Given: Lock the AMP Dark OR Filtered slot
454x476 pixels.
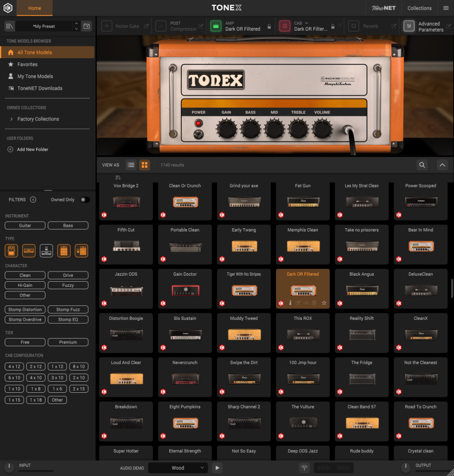Looking at the screenshot, I should tap(269, 26).
